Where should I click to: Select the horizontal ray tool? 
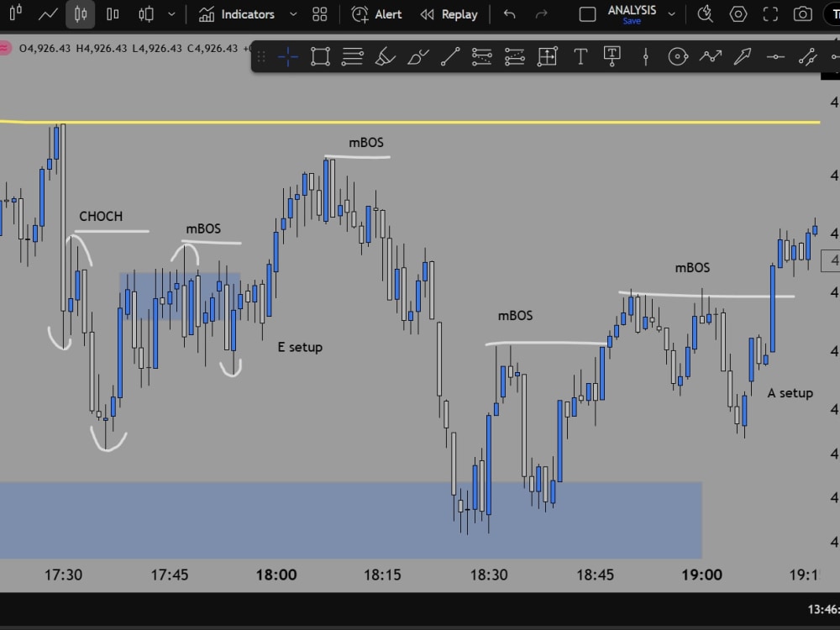775,56
